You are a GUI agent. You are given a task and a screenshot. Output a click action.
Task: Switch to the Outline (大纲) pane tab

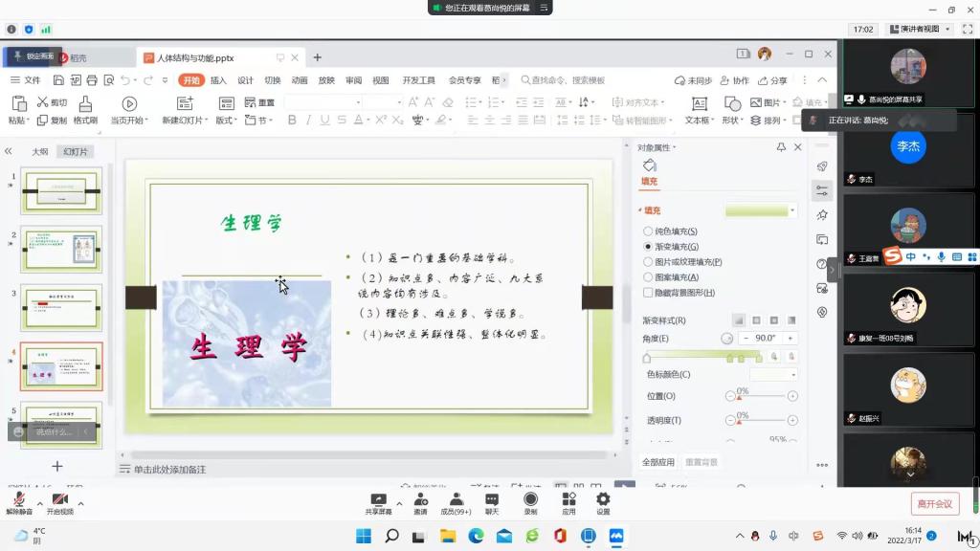39,152
